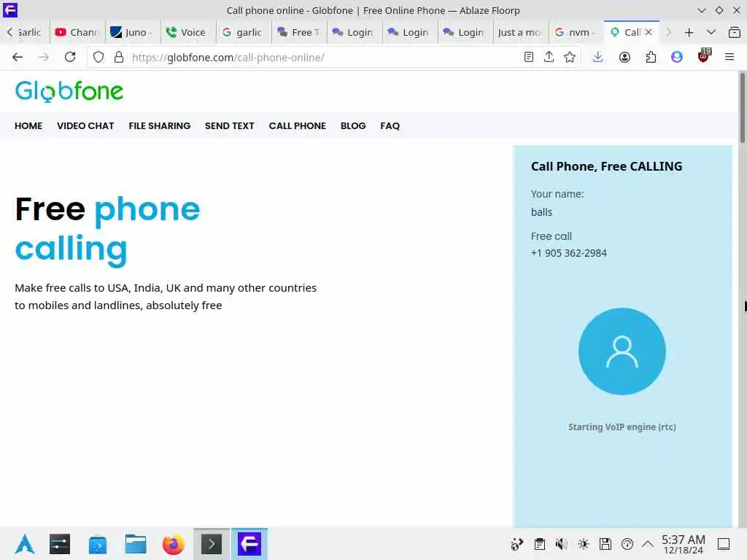747x560 pixels.
Task: Switch to the Juno tab
Action: pyautogui.click(x=133, y=32)
